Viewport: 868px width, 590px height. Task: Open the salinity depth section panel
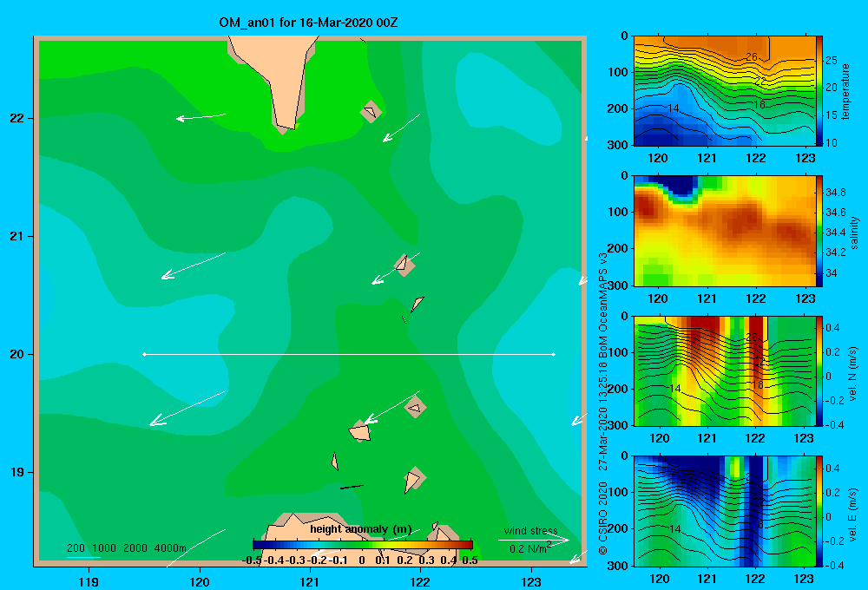click(x=724, y=231)
